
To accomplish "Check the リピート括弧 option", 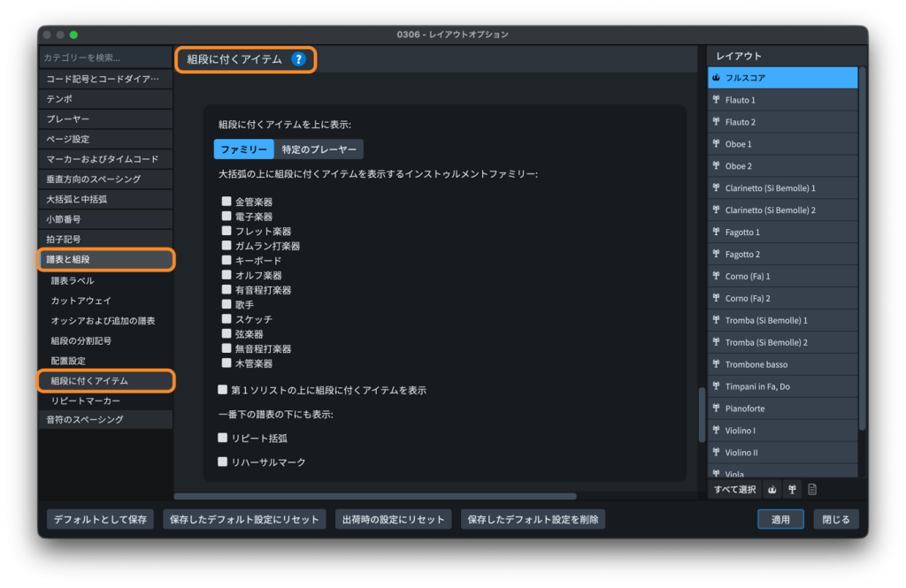I will [x=223, y=438].
